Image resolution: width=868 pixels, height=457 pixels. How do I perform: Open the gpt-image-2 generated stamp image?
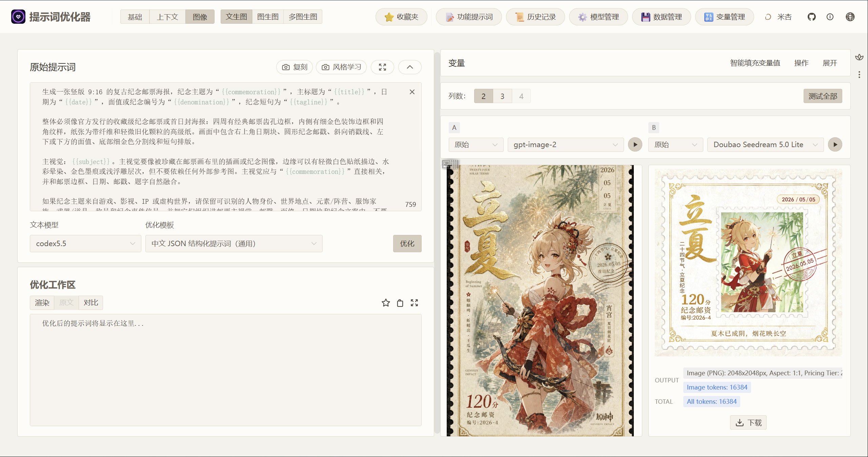(540, 301)
